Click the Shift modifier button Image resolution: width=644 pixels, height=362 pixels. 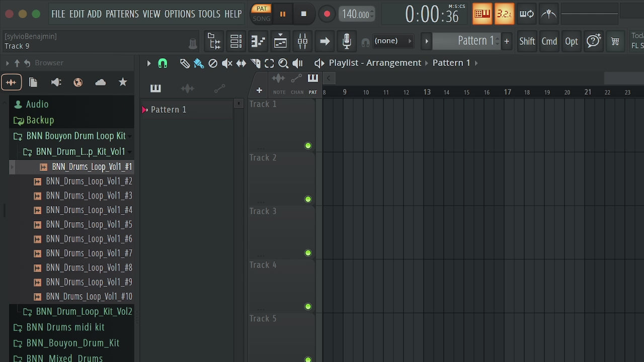pos(527,41)
